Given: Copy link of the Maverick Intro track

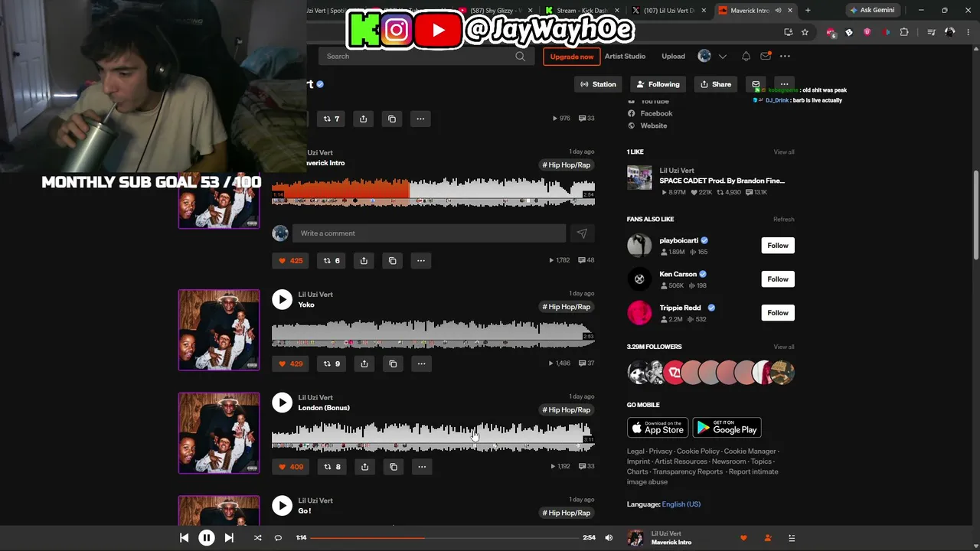Looking at the screenshot, I should (x=393, y=260).
